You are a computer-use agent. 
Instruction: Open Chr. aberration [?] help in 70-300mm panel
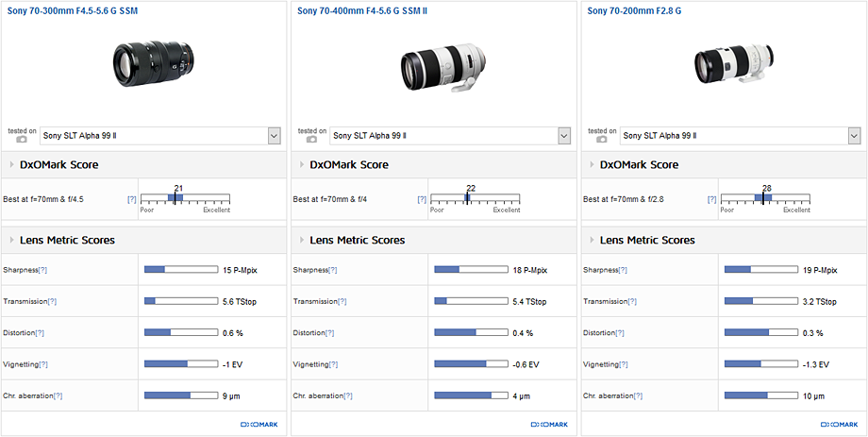click(58, 396)
